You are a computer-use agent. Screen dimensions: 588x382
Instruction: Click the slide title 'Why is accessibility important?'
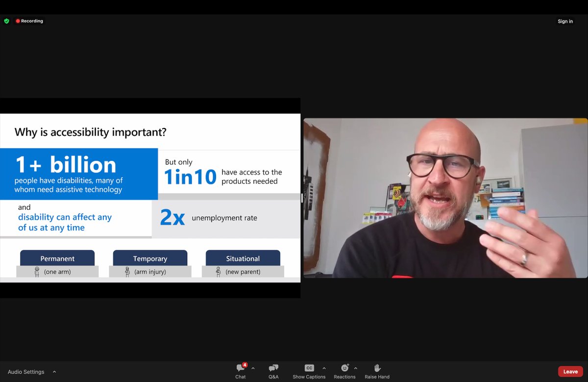pos(91,132)
